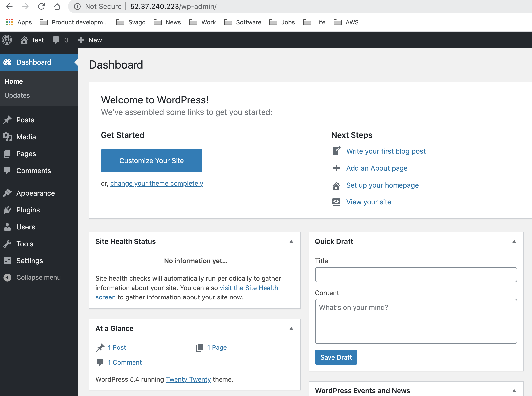Open the Work bookmark folder
The height and width of the screenshot is (396, 532).
pyautogui.click(x=202, y=22)
